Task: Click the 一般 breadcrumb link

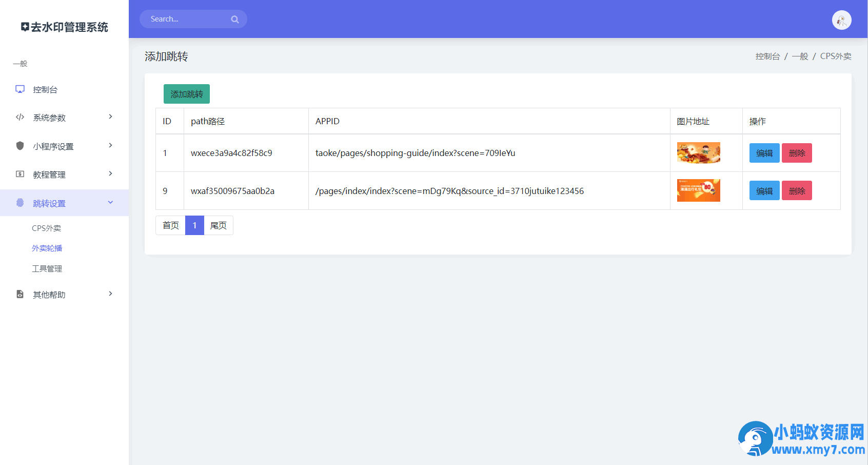Action: click(x=800, y=56)
